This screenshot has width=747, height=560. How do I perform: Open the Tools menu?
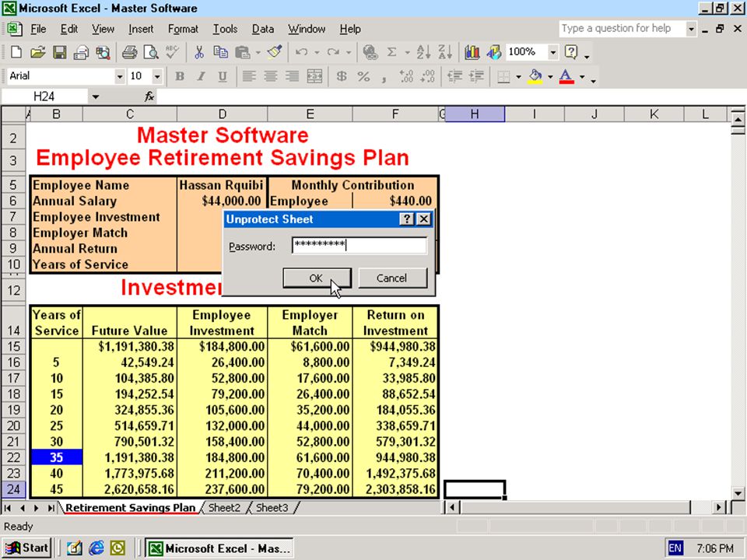pos(225,29)
